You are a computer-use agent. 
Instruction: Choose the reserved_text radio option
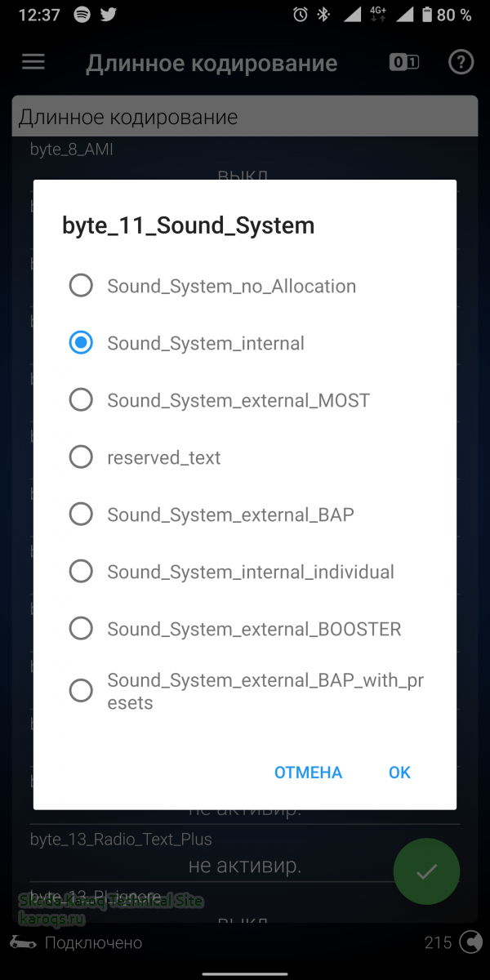coord(245,457)
